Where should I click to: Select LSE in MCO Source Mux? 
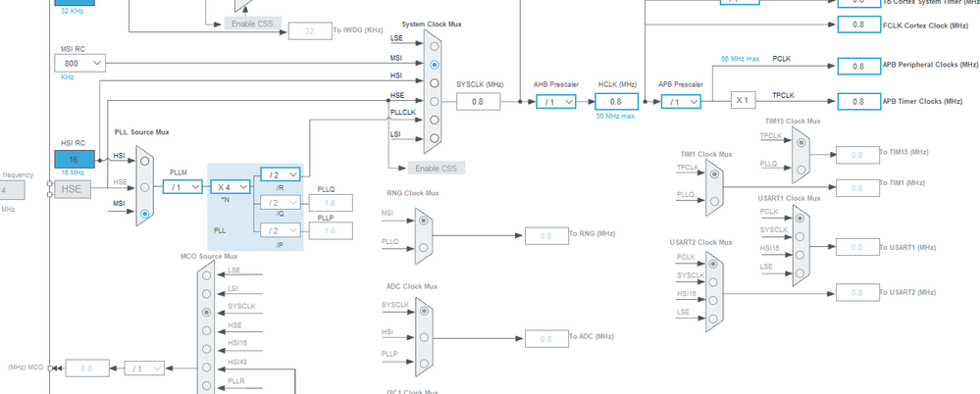click(x=207, y=274)
